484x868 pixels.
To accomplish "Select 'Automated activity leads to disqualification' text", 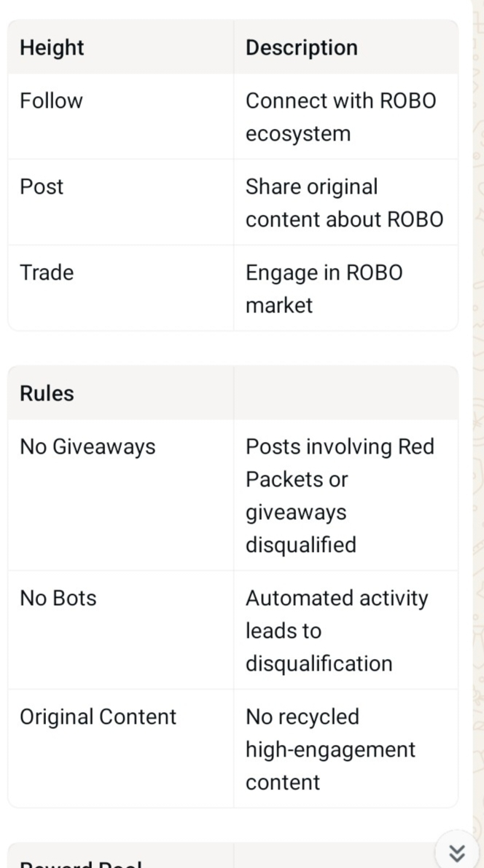I will [x=337, y=631].
